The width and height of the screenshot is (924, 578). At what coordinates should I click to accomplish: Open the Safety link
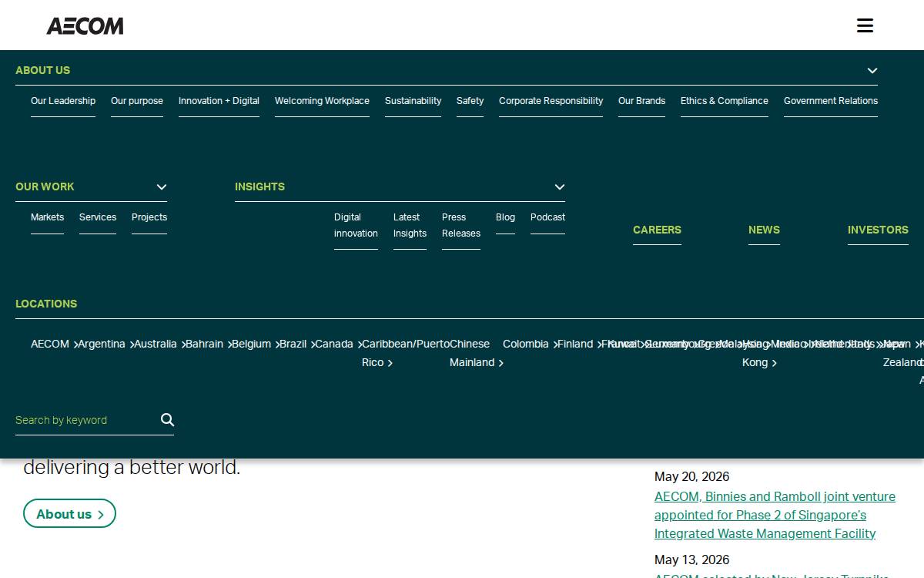pos(470,101)
